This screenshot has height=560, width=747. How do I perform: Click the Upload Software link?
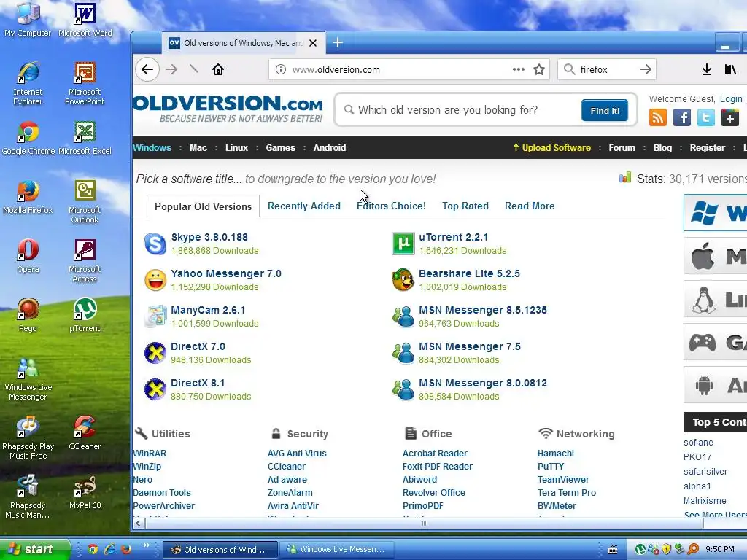tap(551, 147)
